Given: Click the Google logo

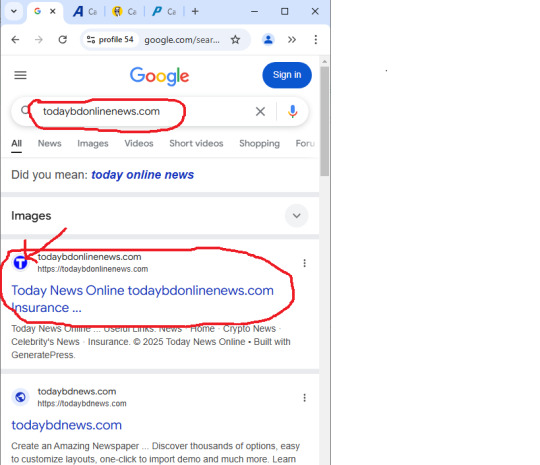Looking at the screenshot, I should pos(159,76).
